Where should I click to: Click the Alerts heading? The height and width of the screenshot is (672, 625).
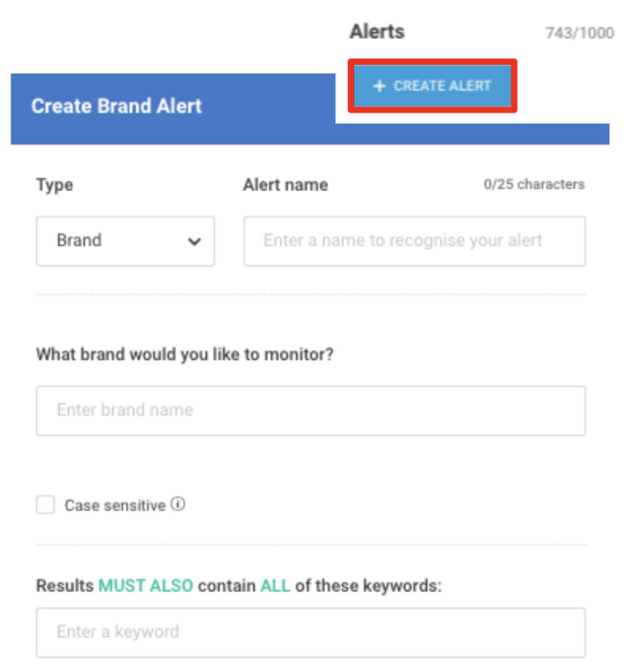377,32
